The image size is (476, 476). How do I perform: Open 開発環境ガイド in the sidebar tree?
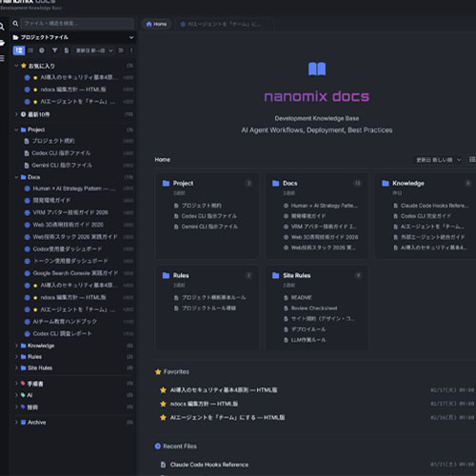click(51, 200)
